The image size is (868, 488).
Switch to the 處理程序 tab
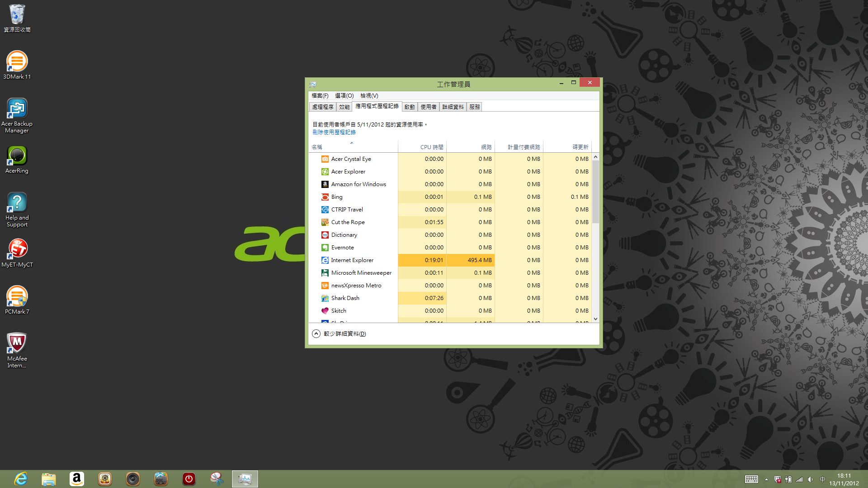pos(323,107)
